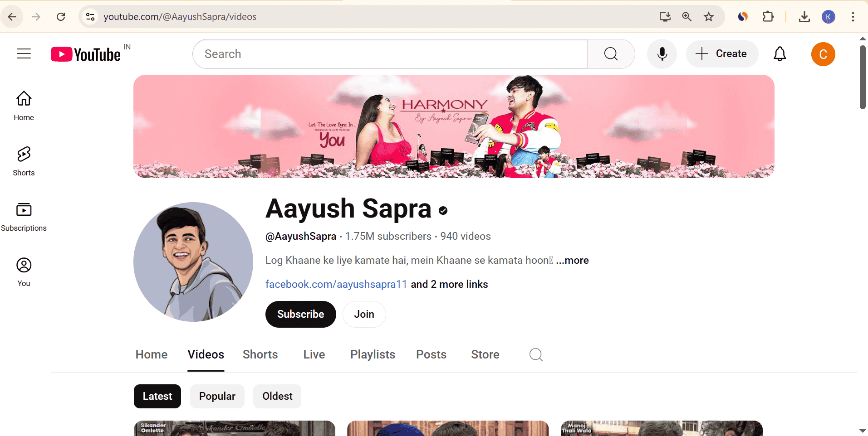The image size is (868, 436).
Task: Bookmark this page with the star icon
Action: click(x=708, y=17)
